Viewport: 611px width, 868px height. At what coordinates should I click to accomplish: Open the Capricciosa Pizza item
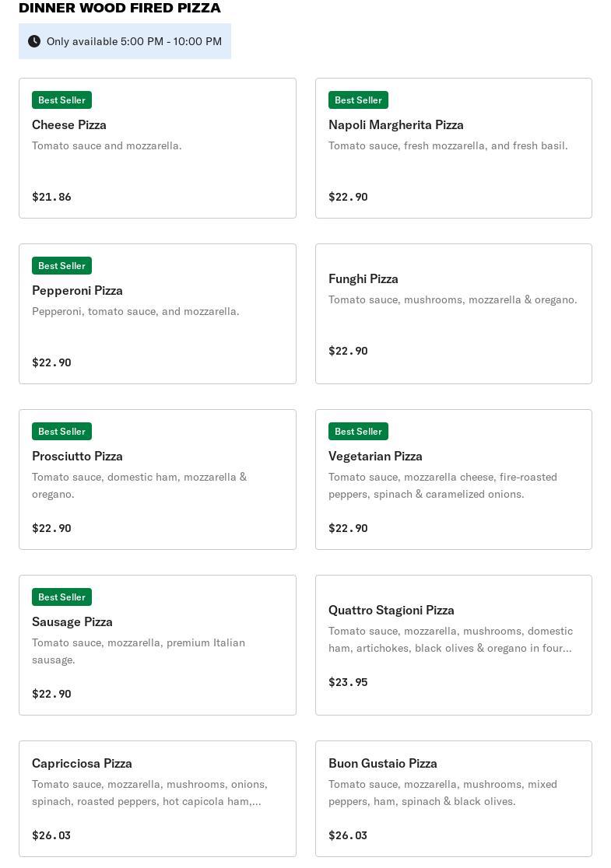(x=82, y=763)
